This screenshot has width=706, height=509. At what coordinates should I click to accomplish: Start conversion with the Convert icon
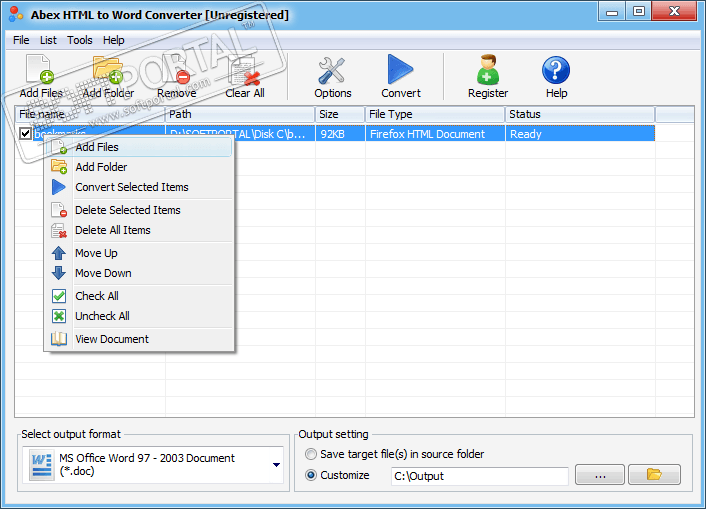tap(400, 69)
